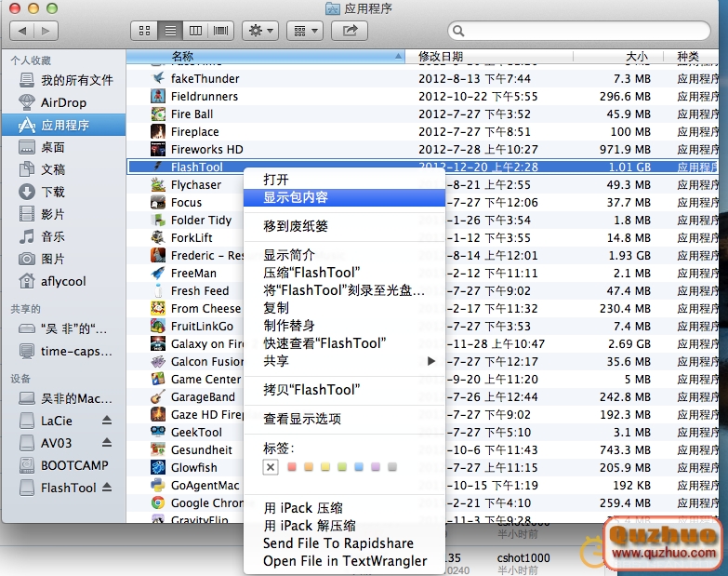The image size is (728, 576).
Task: Go forward in Finder history
Action: [x=46, y=31]
